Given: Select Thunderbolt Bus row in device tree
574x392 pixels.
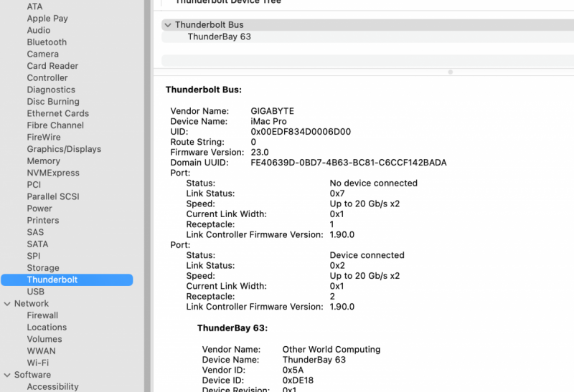Looking at the screenshot, I should pyautogui.click(x=367, y=25).
